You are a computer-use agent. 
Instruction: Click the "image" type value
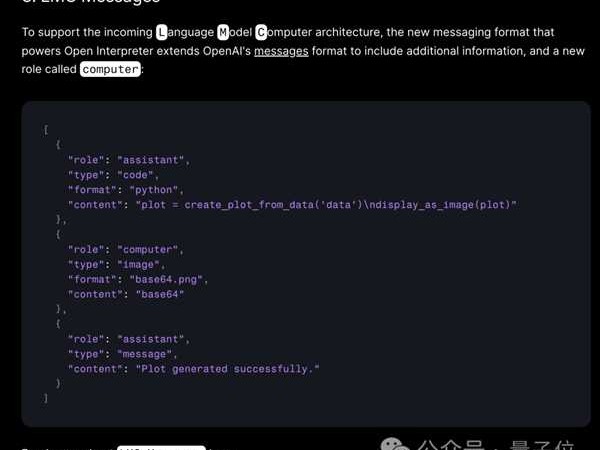(x=140, y=264)
